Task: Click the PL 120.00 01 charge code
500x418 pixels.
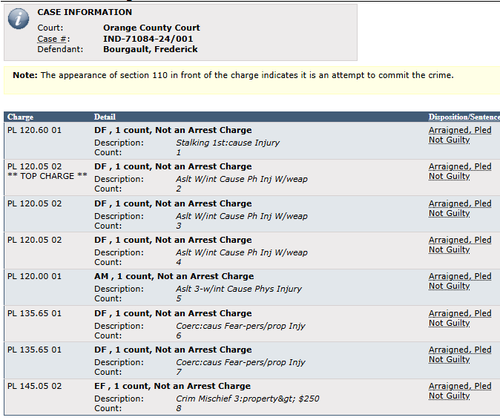Action: point(34,276)
